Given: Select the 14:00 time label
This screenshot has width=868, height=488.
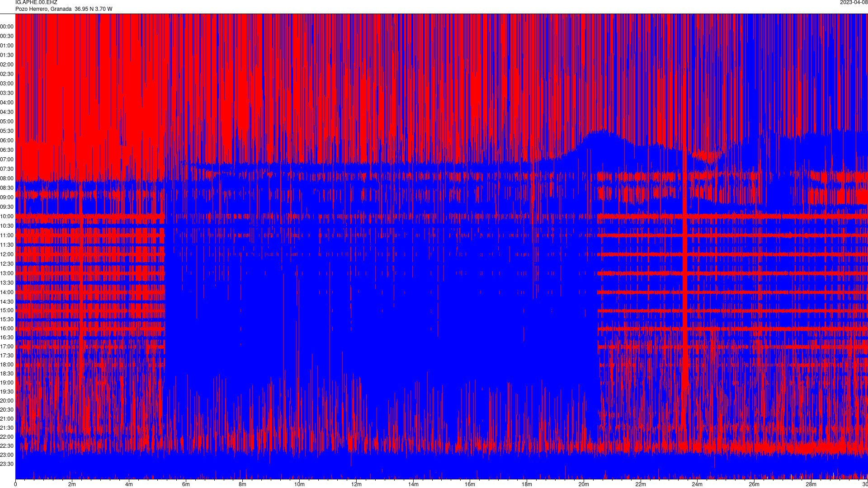Looking at the screenshot, I should pos(7,292).
